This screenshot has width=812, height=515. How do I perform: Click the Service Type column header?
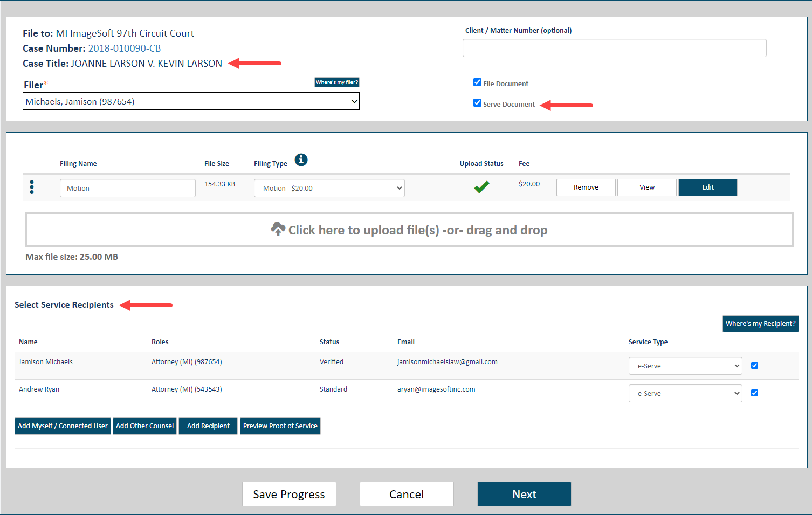point(648,342)
